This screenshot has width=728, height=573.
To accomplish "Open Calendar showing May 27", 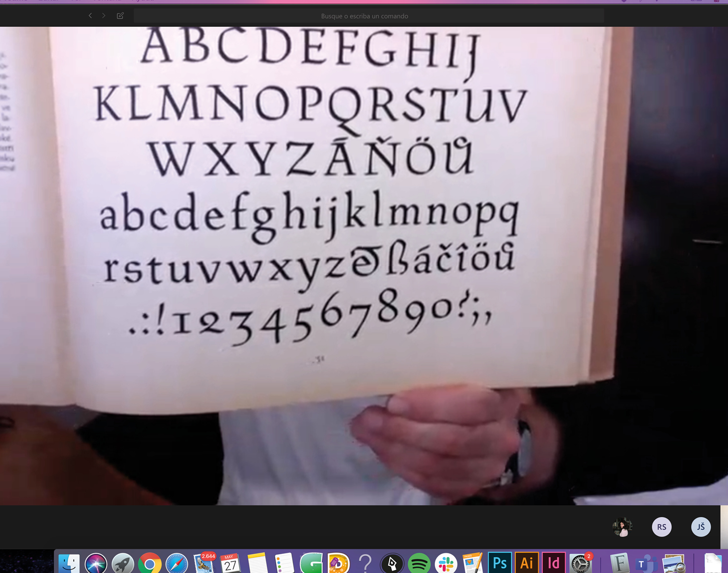I will [230, 563].
